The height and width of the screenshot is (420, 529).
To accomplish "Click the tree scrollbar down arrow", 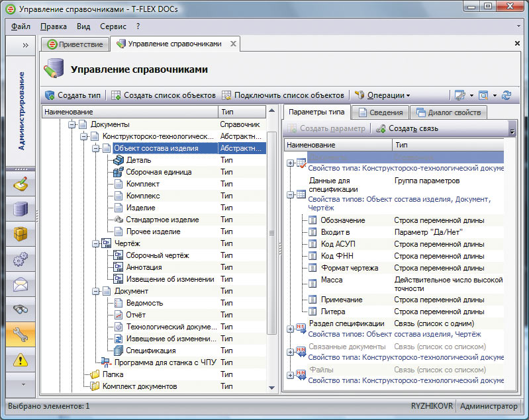I will (271, 388).
